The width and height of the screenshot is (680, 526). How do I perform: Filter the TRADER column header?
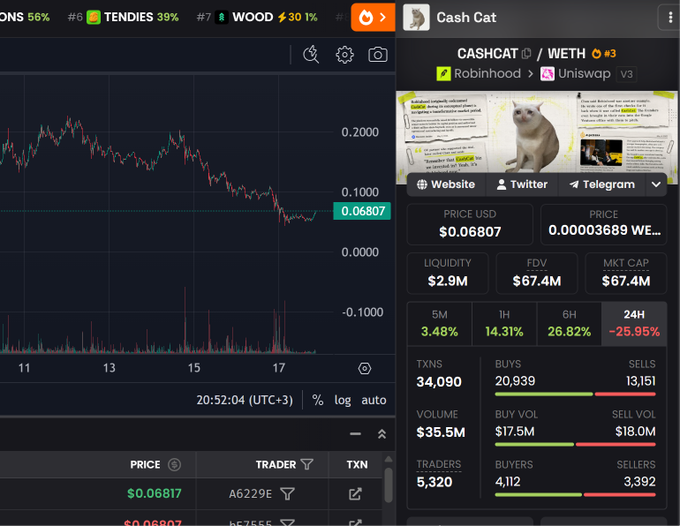(307, 464)
